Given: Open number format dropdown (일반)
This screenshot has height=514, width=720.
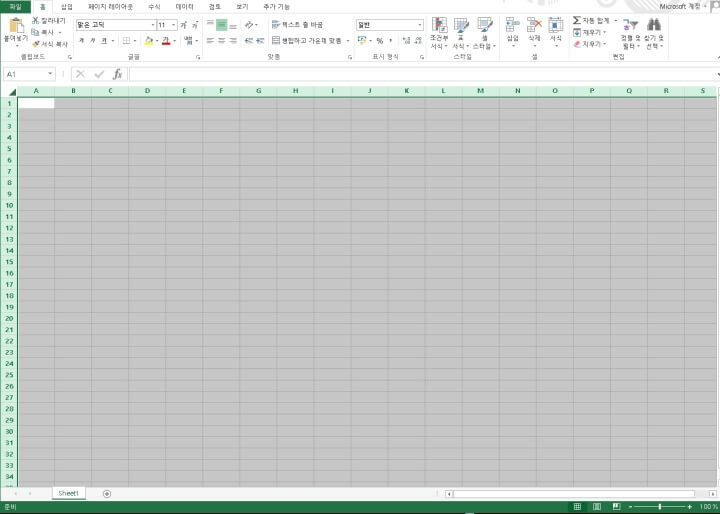Looking at the screenshot, I should tap(420, 25).
